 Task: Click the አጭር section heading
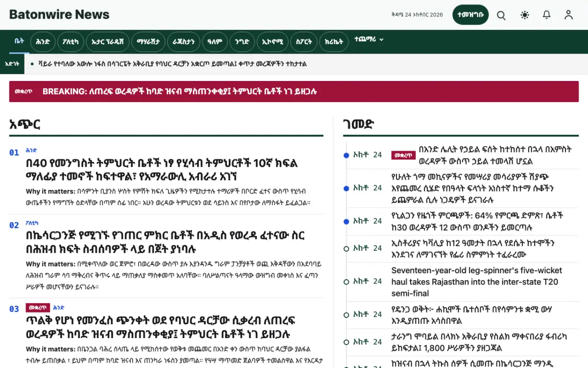[x=25, y=124]
